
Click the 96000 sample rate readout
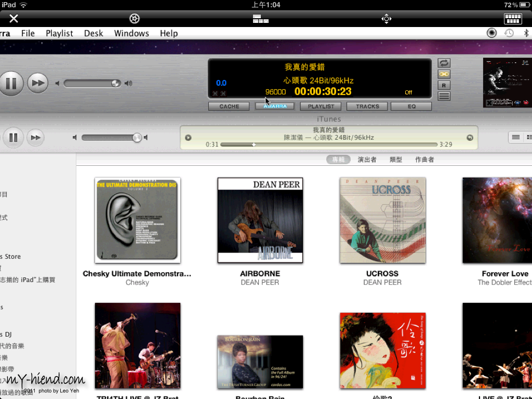pos(275,92)
